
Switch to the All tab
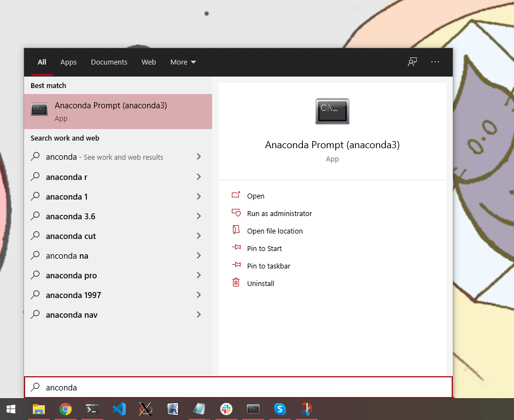42,62
